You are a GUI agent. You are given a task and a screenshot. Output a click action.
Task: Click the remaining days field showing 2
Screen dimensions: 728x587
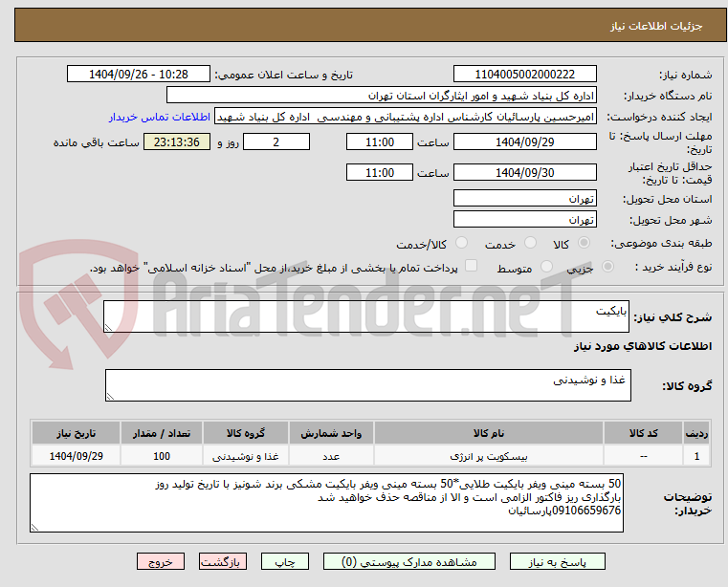[276, 142]
